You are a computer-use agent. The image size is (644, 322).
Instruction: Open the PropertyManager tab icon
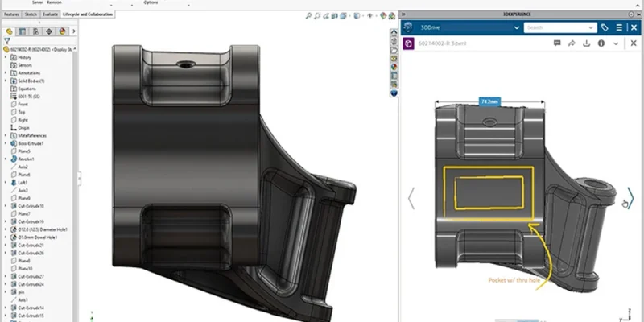point(23,31)
